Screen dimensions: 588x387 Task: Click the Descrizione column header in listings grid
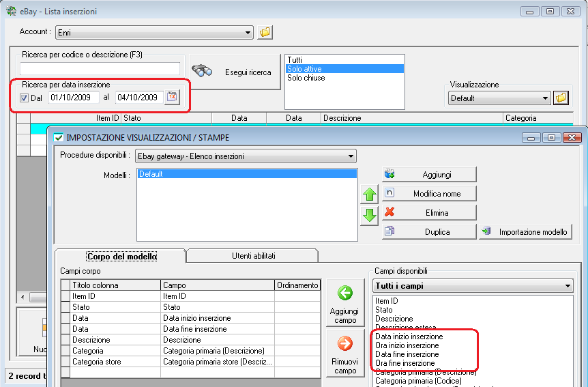[412, 118]
